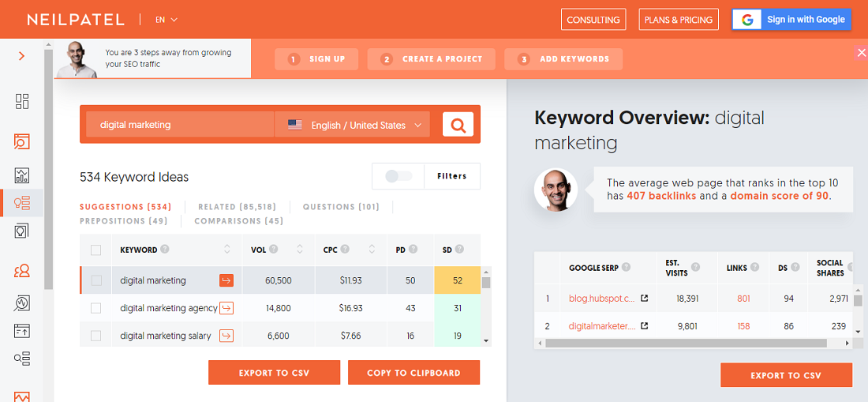Open the upload window icon in sidebar
The height and width of the screenshot is (402, 868).
[21, 331]
